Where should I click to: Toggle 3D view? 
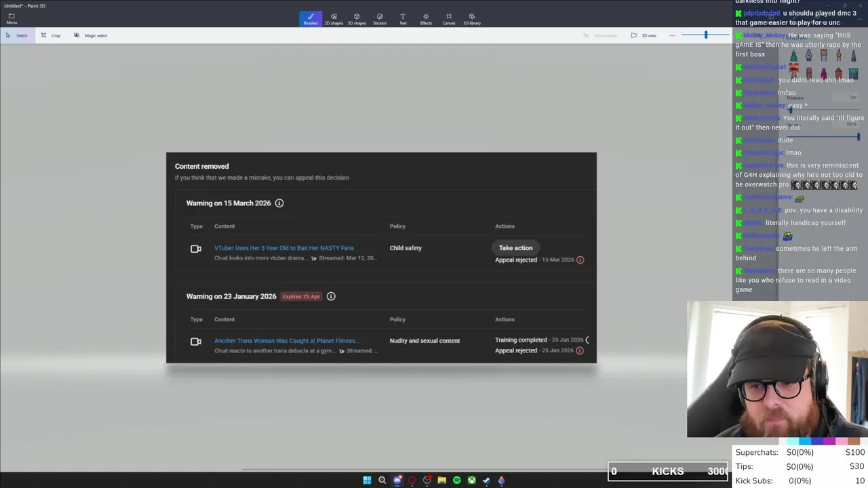click(644, 35)
